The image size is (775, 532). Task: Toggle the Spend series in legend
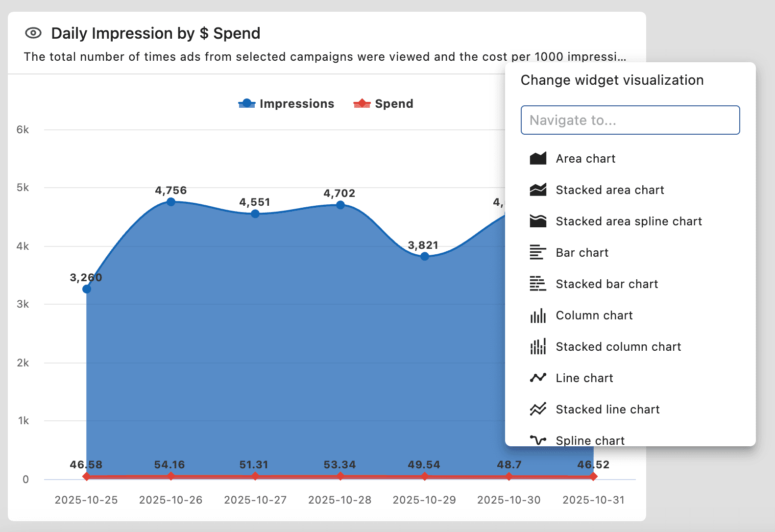point(384,104)
